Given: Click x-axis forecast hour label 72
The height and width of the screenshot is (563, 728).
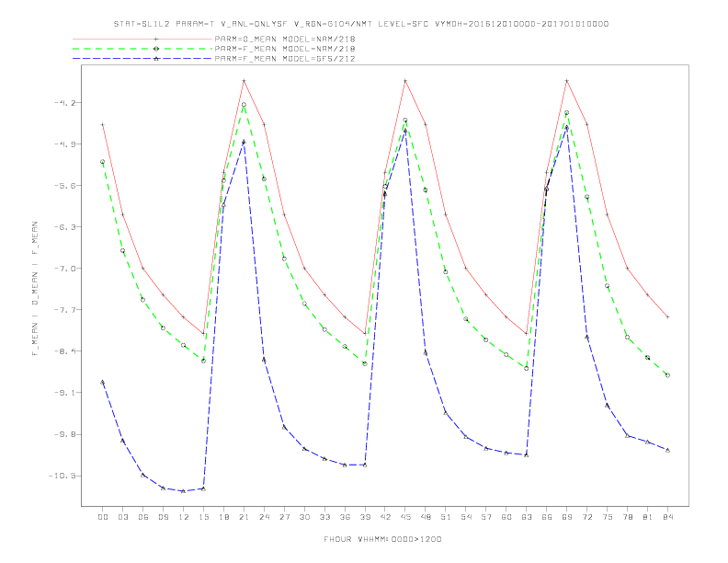Looking at the screenshot, I should pos(586,517).
